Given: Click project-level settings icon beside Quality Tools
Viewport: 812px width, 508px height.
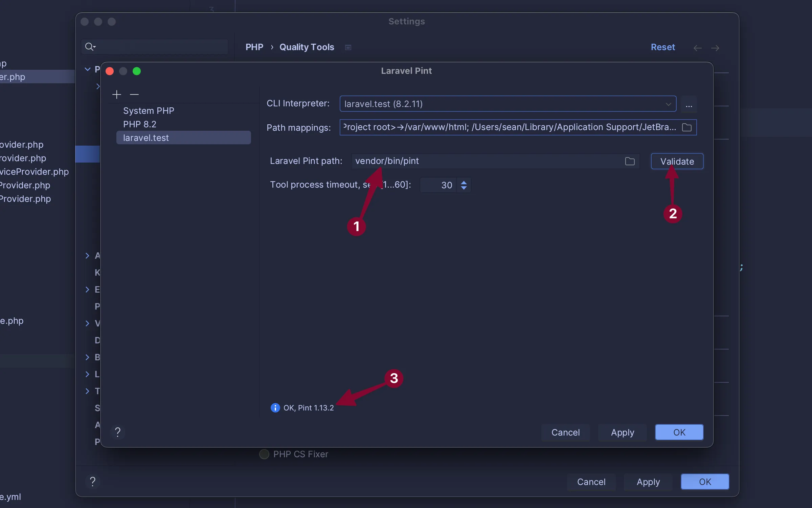Looking at the screenshot, I should coord(348,47).
